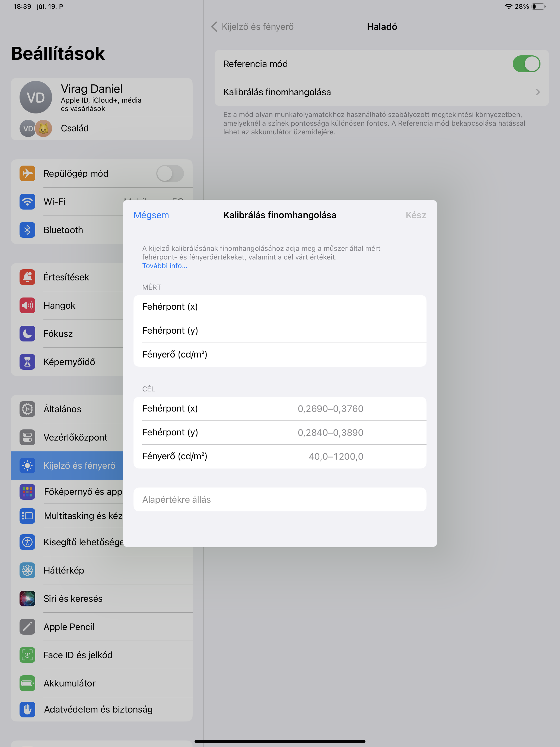Screen dimensions: 560x747
Task: Toggle Referencia mód switch off
Action: point(526,64)
